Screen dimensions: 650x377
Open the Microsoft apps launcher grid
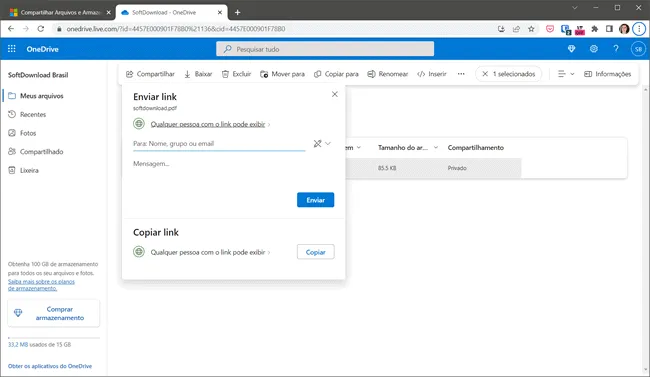[x=12, y=49]
